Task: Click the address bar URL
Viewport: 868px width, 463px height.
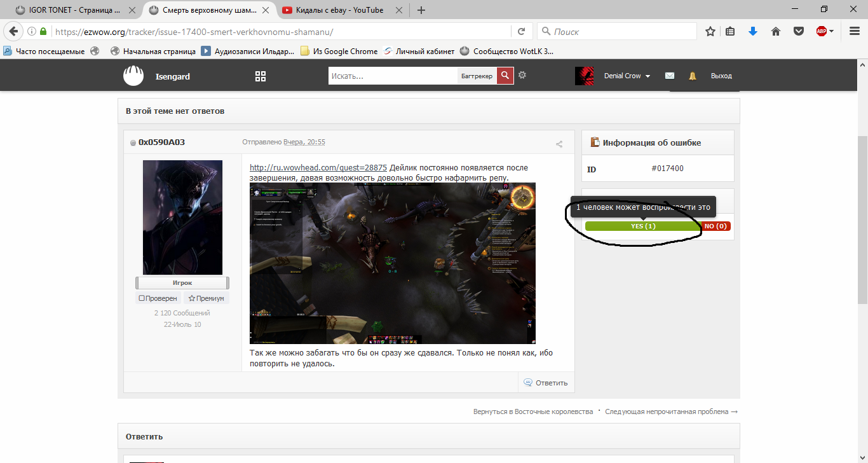Action: click(194, 32)
